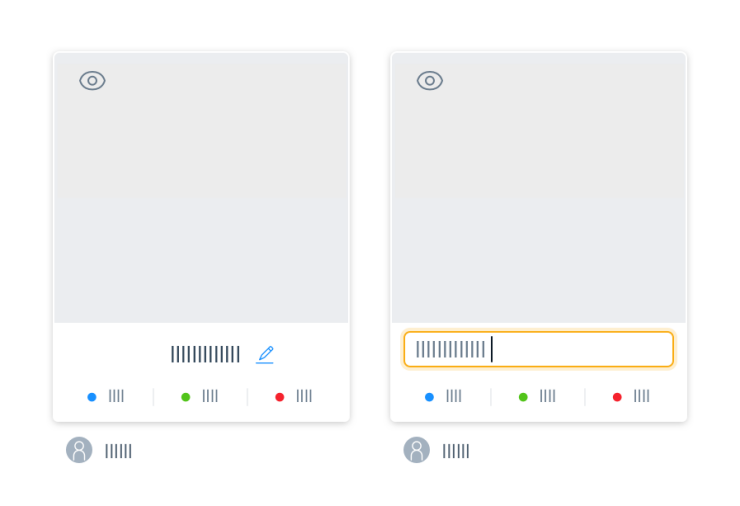Click the username beside left avatar
The width and height of the screenshot is (740, 506).
coord(118,451)
